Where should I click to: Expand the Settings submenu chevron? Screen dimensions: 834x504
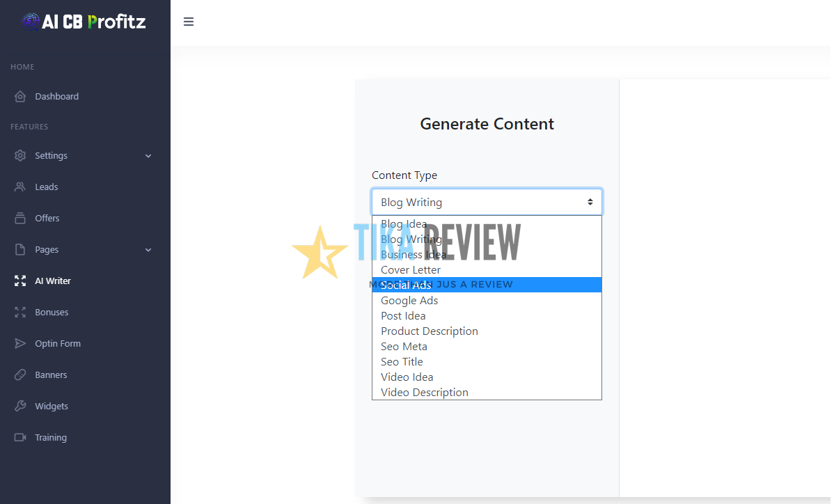click(148, 155)
